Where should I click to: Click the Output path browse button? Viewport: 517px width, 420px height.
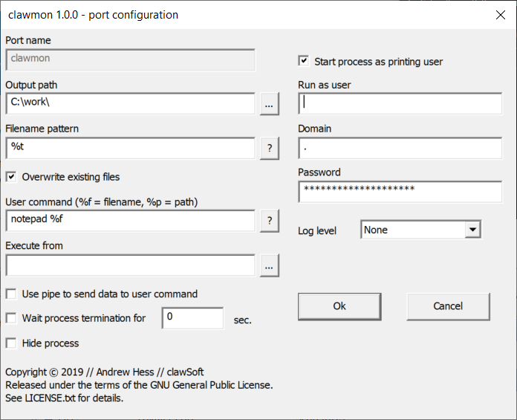(x=269, y=106)
